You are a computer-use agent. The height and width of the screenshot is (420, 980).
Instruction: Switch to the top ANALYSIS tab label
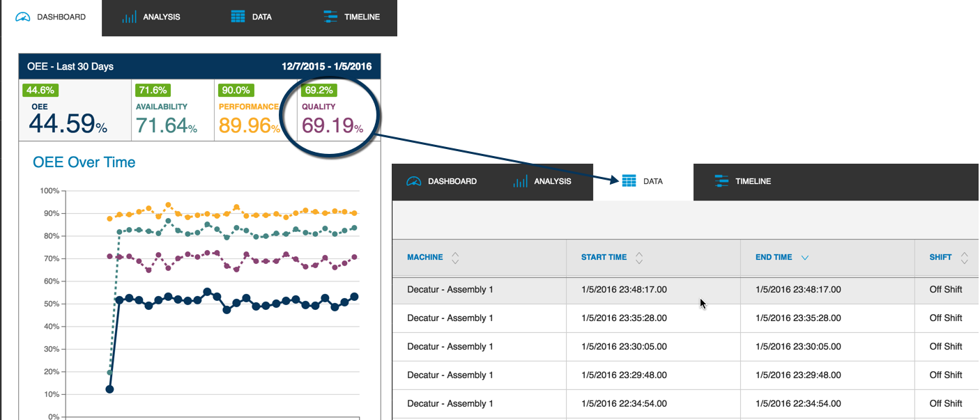[162, 17]
